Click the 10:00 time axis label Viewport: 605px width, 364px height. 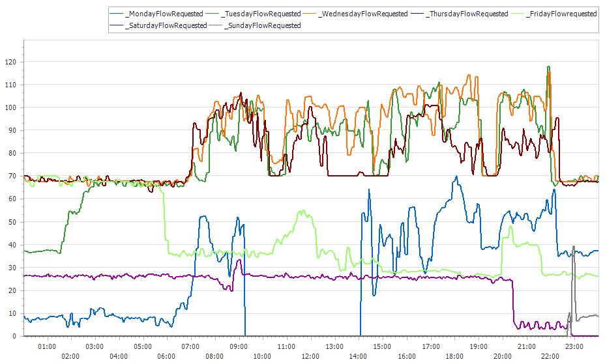coord(262,356)
